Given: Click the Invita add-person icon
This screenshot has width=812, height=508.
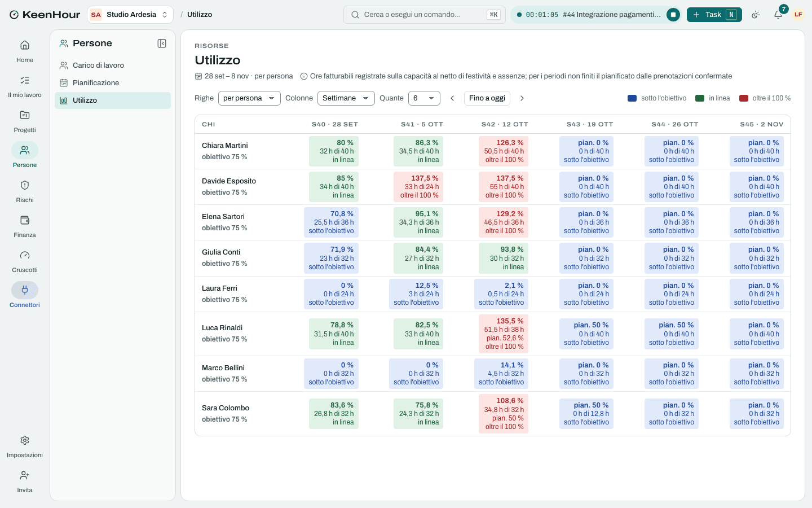Looking at the screenshot, I should click(x=25, y=475).
